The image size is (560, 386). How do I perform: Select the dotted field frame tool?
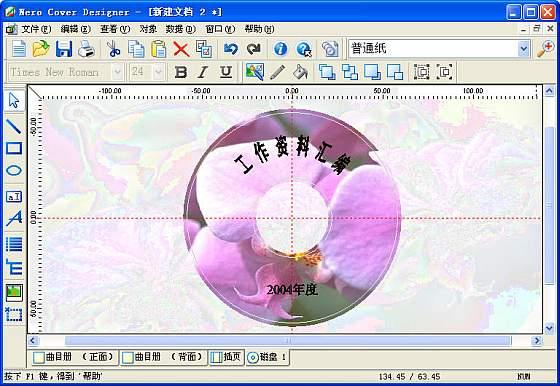(14, 315)
